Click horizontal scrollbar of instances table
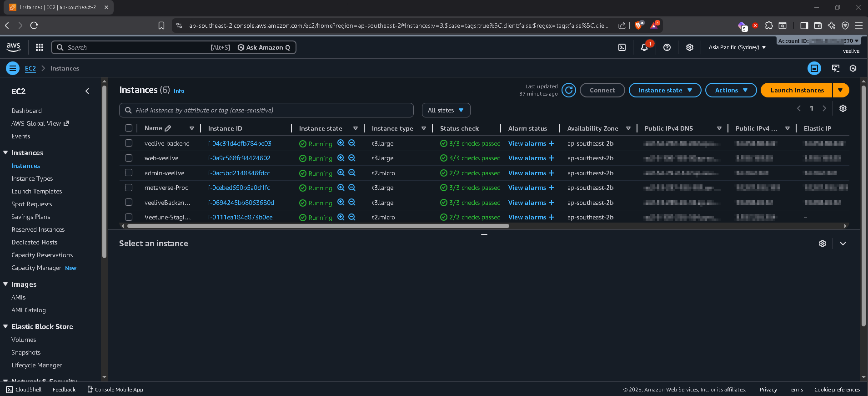The image size is (868, 396). tap(318, 226)
